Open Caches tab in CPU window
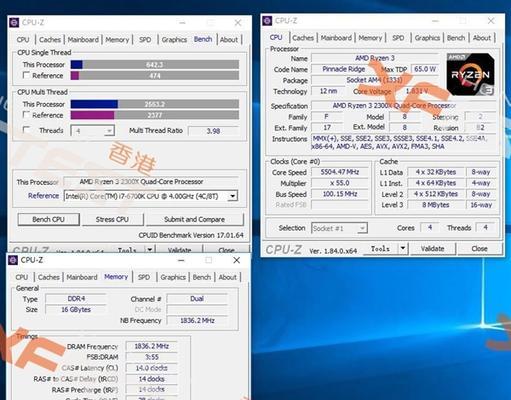 coord(303,38)
